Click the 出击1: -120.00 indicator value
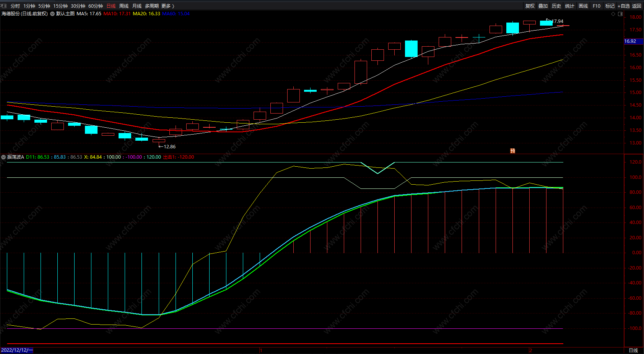Screen dimensions: 644x354 coord(179,157)
